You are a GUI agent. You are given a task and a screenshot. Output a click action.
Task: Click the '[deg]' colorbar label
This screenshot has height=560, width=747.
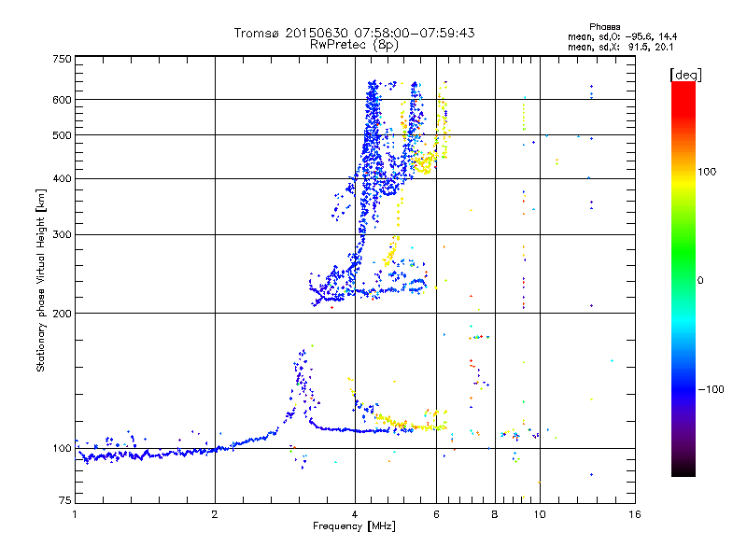click(686, 75)
